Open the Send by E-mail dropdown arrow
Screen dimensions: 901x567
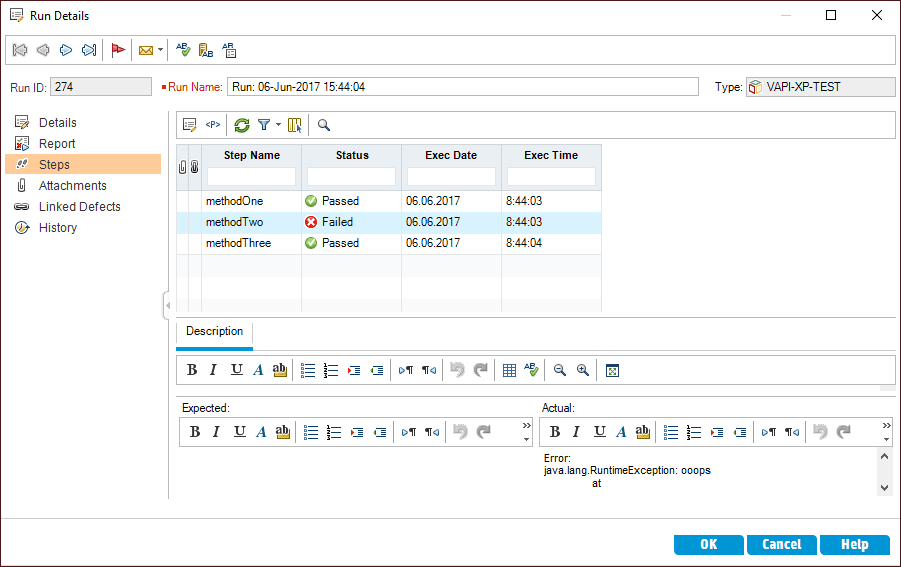160,49
